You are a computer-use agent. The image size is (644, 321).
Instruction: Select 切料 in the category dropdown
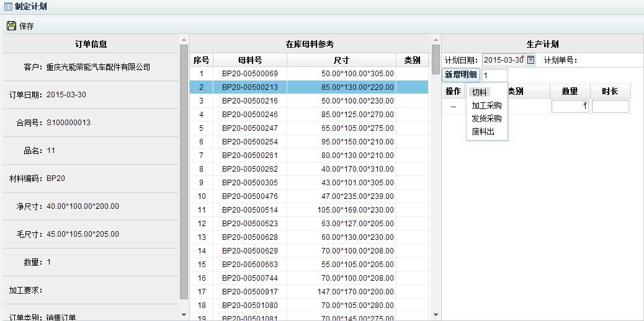tap(480, 93)
